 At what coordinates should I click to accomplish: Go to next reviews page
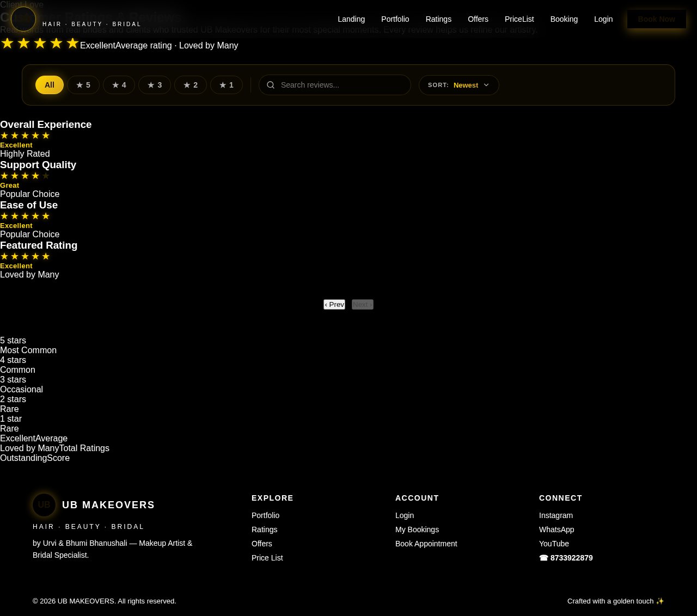point(363,304)
